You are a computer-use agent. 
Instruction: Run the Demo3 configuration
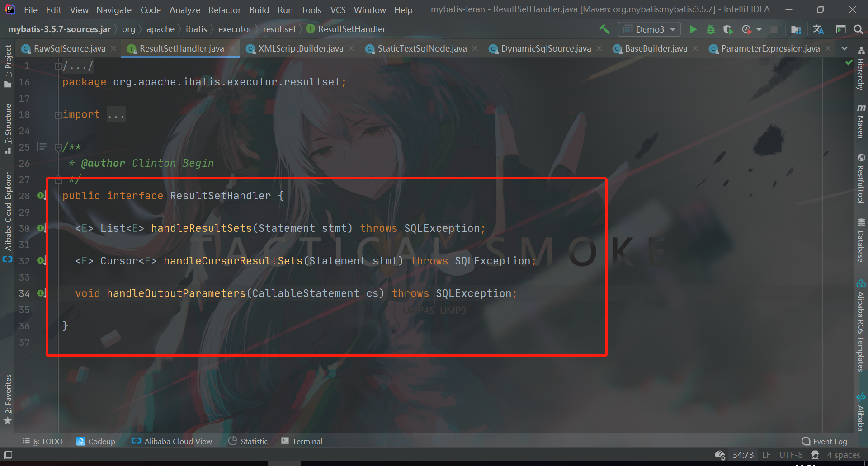click(693, 29)
